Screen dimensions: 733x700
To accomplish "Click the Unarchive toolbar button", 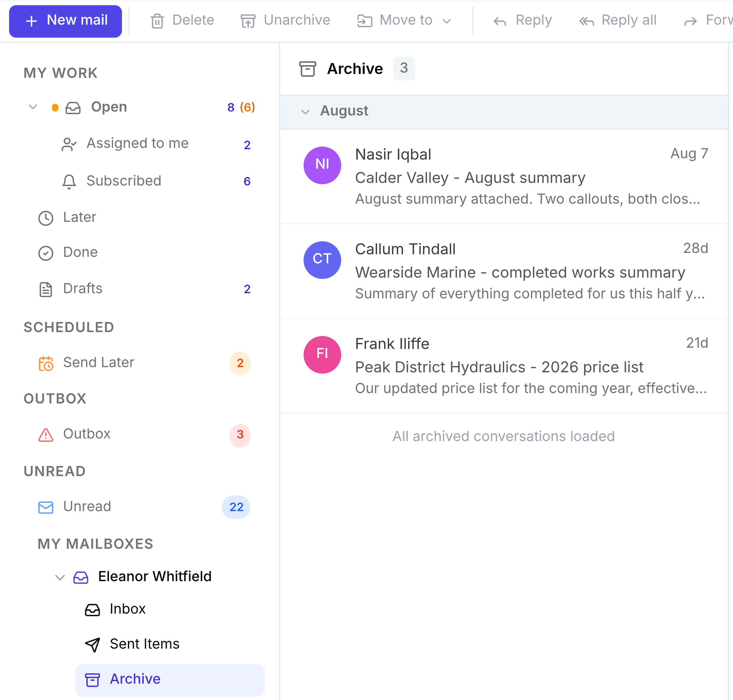I will click(x=285, y=20).
